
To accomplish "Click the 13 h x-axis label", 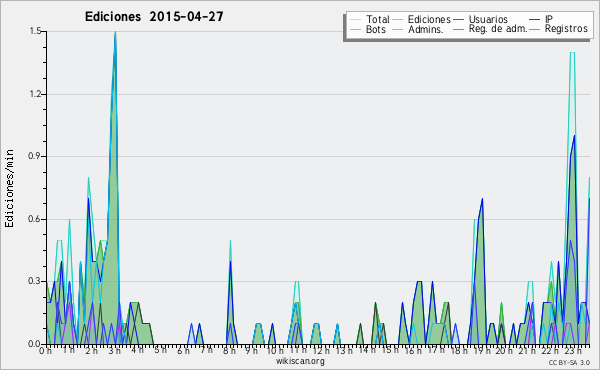I will click(x=343, y=350).
